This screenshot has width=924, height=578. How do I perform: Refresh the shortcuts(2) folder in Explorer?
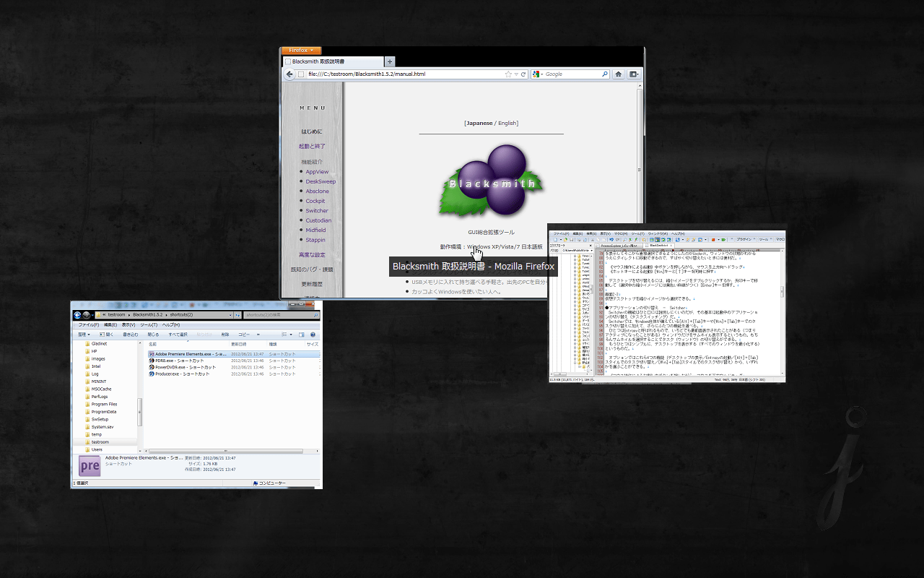237,315
